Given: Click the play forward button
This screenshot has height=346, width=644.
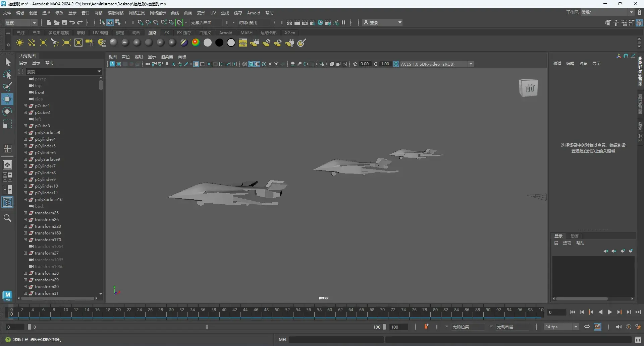Looking at the screenshot, I should [610, 312].
